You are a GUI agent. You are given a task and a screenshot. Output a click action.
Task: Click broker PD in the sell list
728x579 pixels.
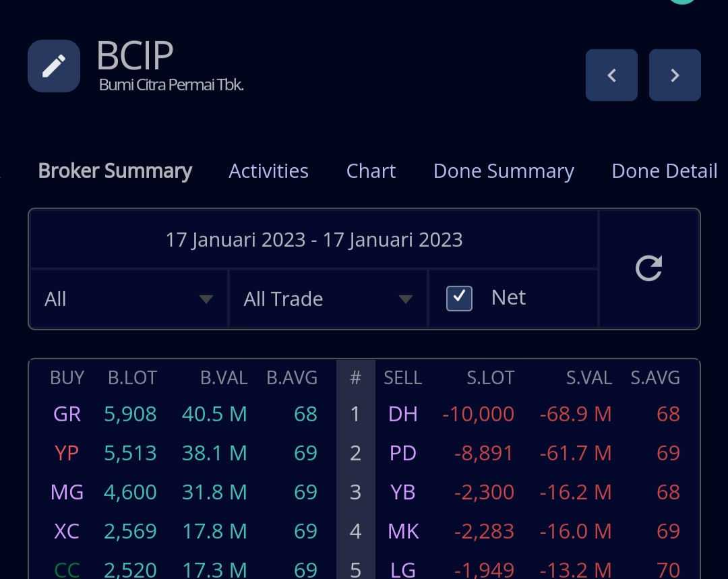click(x=402, y=453)
